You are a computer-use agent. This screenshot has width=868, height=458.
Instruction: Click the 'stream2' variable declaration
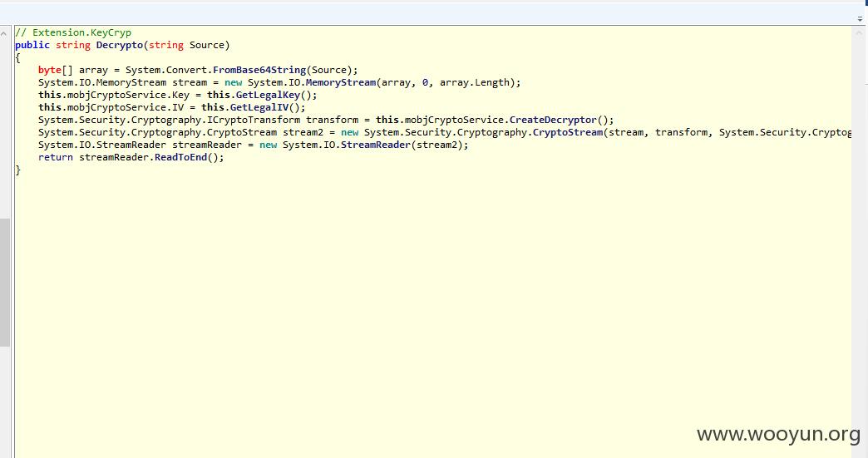tap(303, 132)
